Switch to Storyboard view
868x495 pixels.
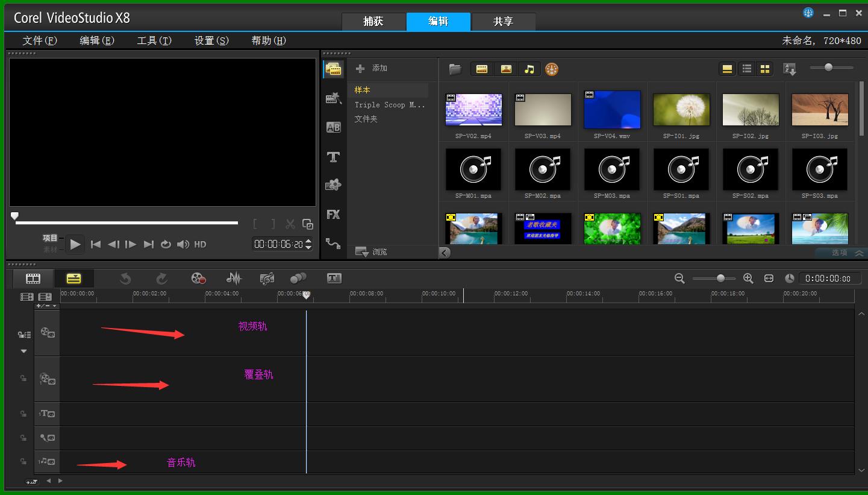point(33,278)
